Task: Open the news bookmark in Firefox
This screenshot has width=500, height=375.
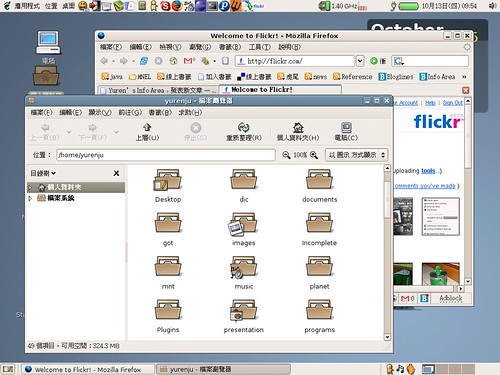Action: point(315,77)
